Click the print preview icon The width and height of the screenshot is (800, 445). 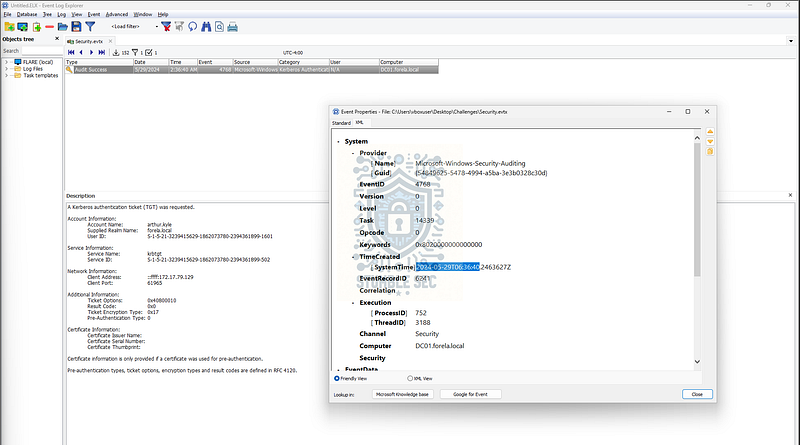click(x=219, y=27)
